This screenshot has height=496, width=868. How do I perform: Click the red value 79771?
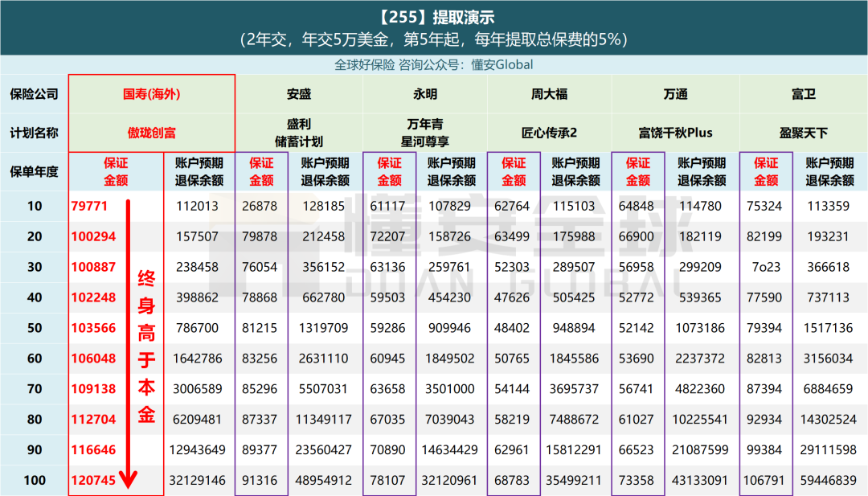pyautogui.click(x=89, y=207)
